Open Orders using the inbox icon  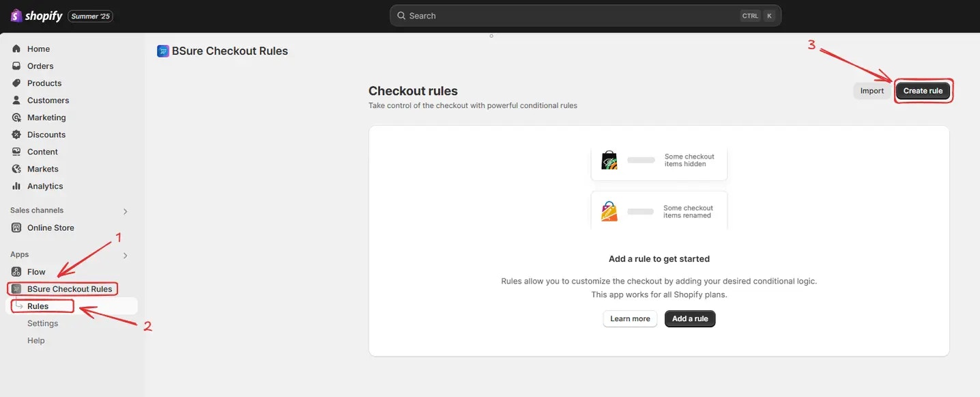16,66
